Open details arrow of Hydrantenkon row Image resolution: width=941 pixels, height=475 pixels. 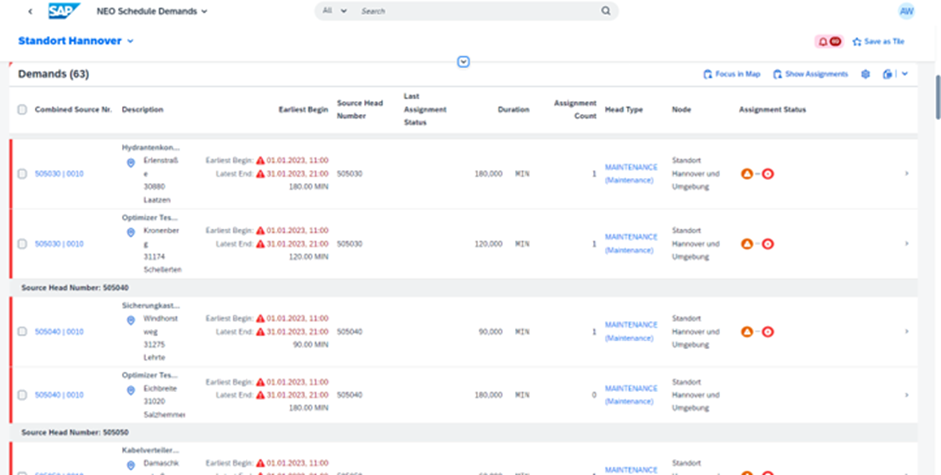(906, 174)
